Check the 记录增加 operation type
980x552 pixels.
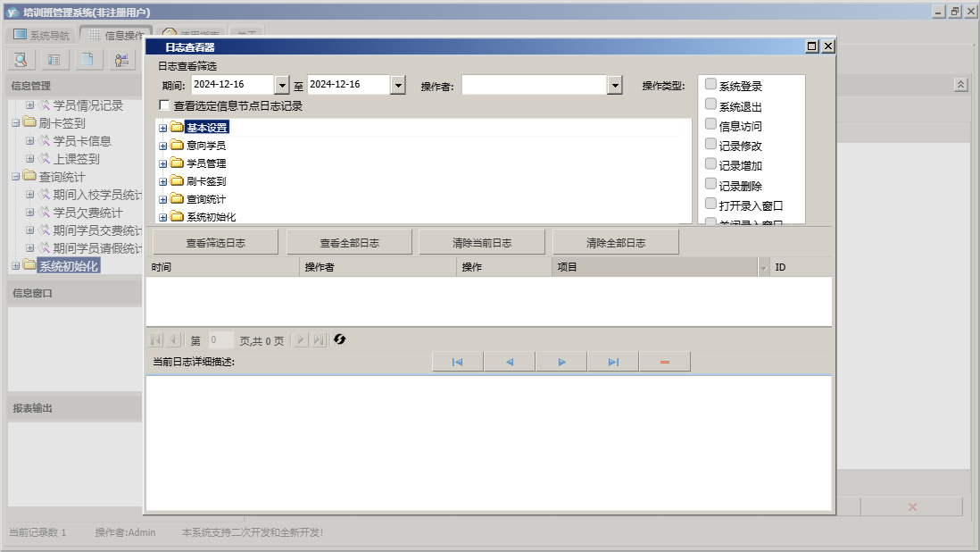pos(710,163)
